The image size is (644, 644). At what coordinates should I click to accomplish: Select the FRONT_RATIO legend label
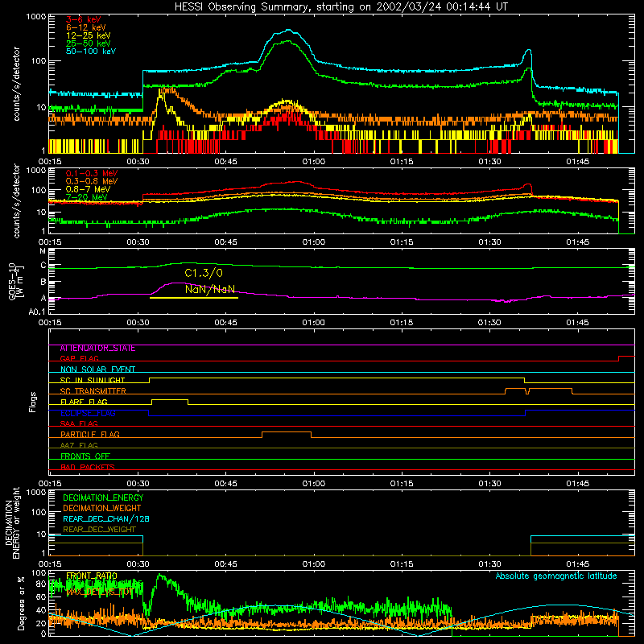(x=92, y=576)
